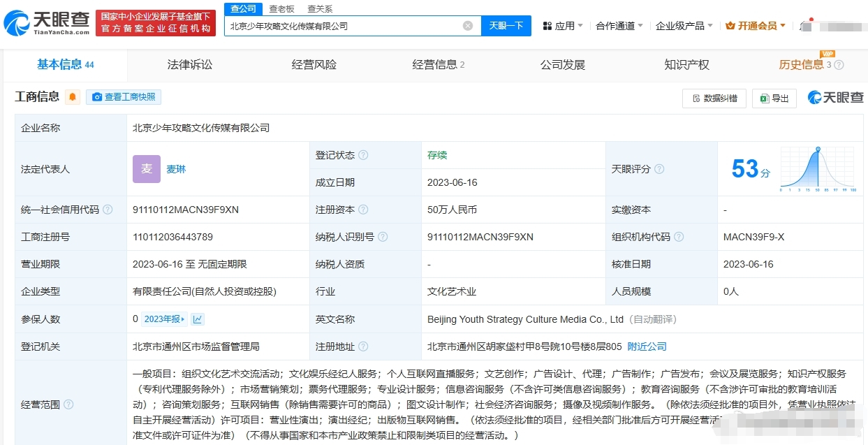The height and width of the screenshot is (445, 868).
Task: Clear the search box with the X icon
Action: point(468,26)
